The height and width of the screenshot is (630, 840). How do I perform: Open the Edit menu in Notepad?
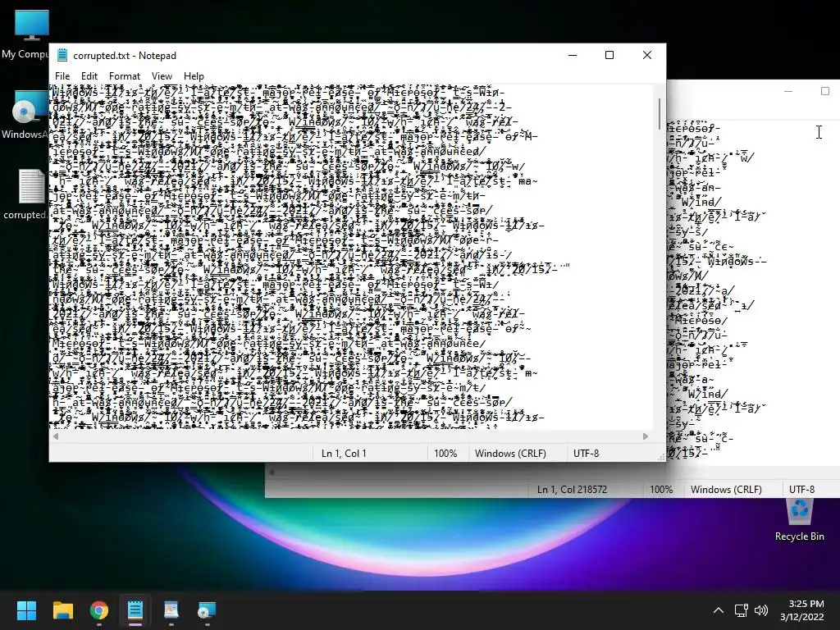click(89, 76)
